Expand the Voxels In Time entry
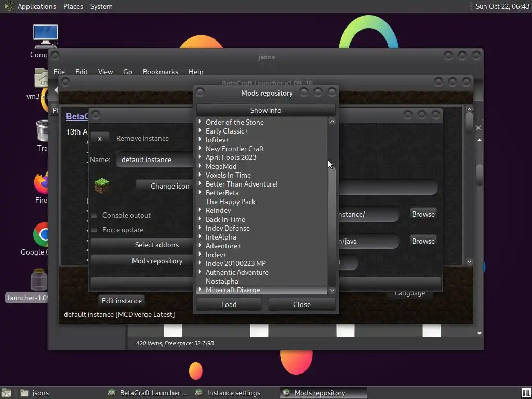The image size is (532, 399). [200, 175]
